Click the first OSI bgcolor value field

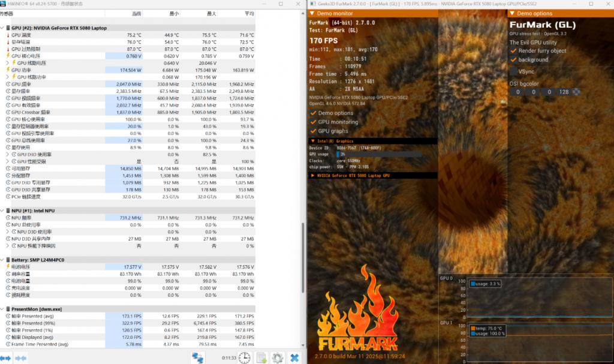point(517,92)
